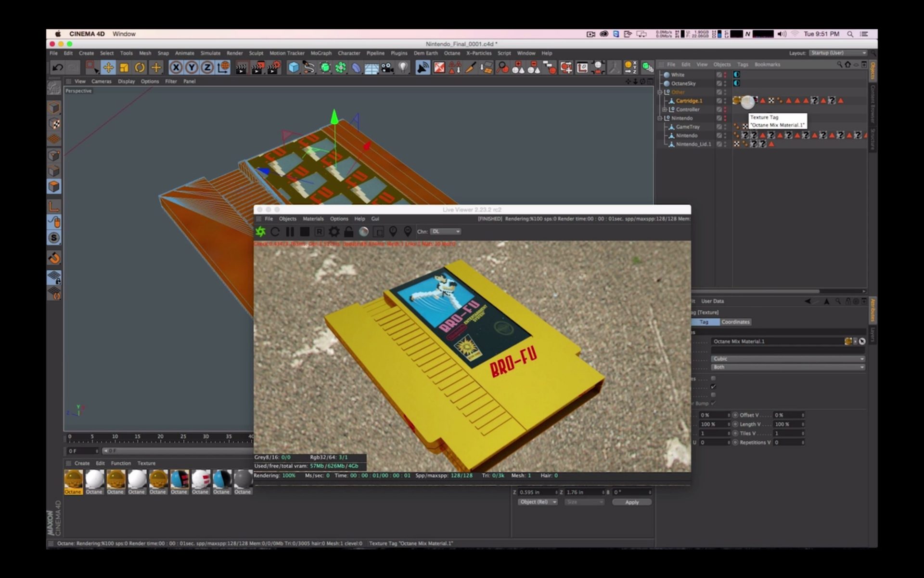Open macOS Spotlight search in menu bar
Viewport: 924px width, 578px height.
pos(850,34)
